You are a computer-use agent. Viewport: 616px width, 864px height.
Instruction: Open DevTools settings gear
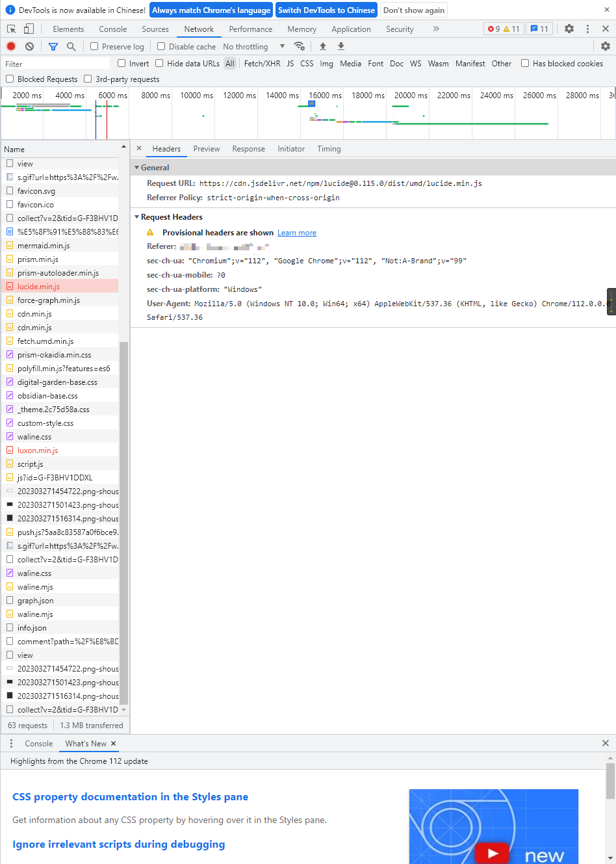568,29
